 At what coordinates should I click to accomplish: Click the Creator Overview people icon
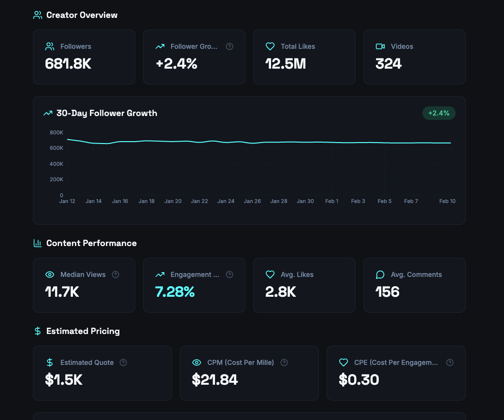tap(37, 14)
